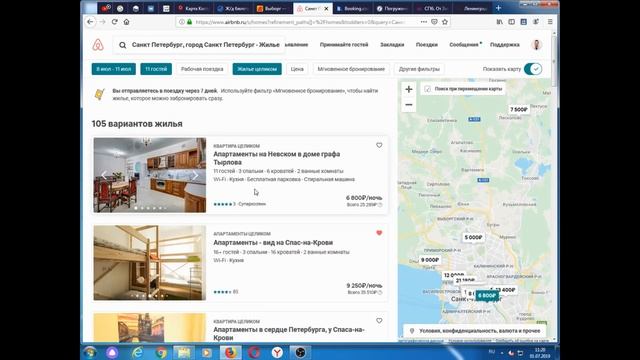The height and width of the screenshot is (360, 640).
Task: Open OBS Studio from taskbar
Action: coord(300,352)
